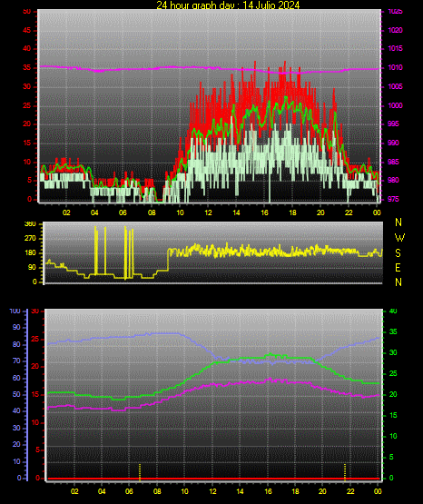This screenshot has height=504, width=423.
Task: Click the green 30 temperature axis label
Action: (x=393, y=352)
